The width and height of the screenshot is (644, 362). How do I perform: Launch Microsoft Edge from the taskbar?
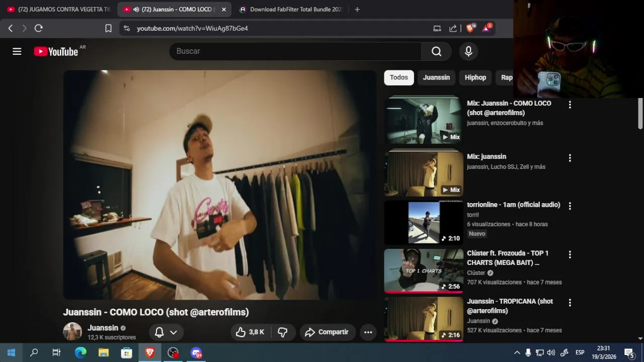(80, 353)
